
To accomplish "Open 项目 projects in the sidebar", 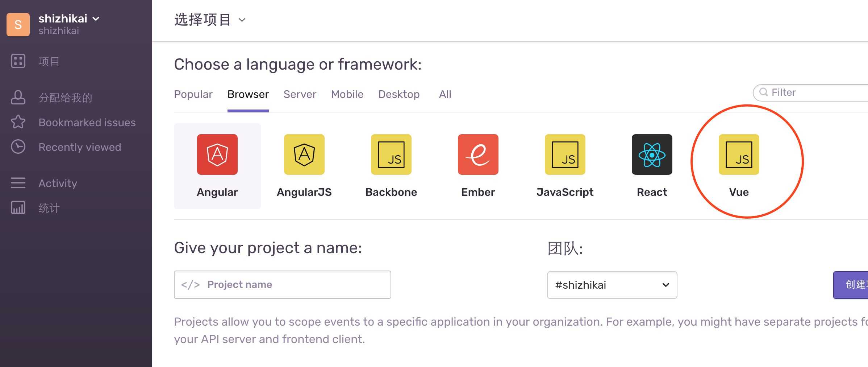I will [18, 61].
